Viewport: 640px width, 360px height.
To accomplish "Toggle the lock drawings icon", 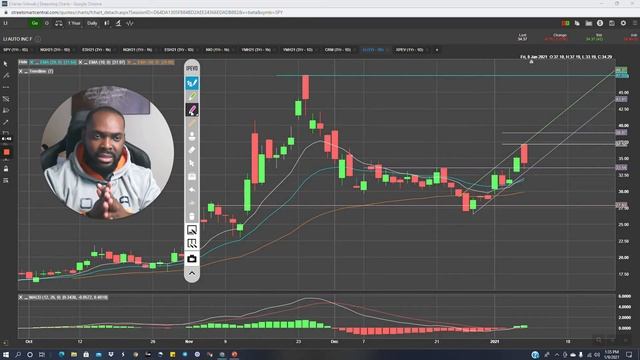I will (x=6, y=169).
